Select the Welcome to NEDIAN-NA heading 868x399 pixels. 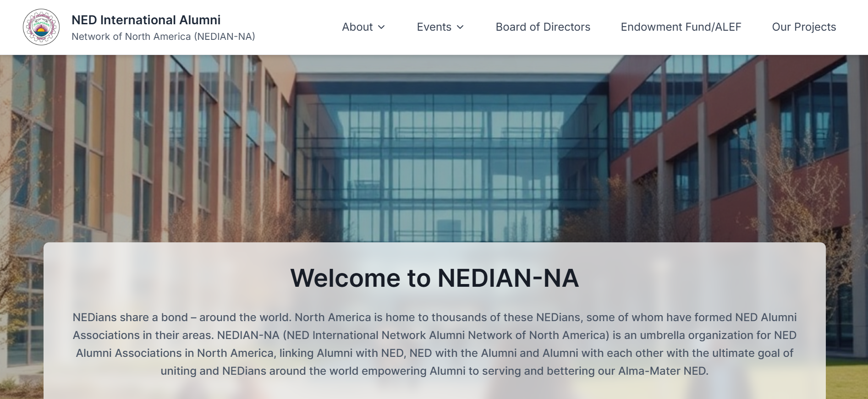pos(434,278)
